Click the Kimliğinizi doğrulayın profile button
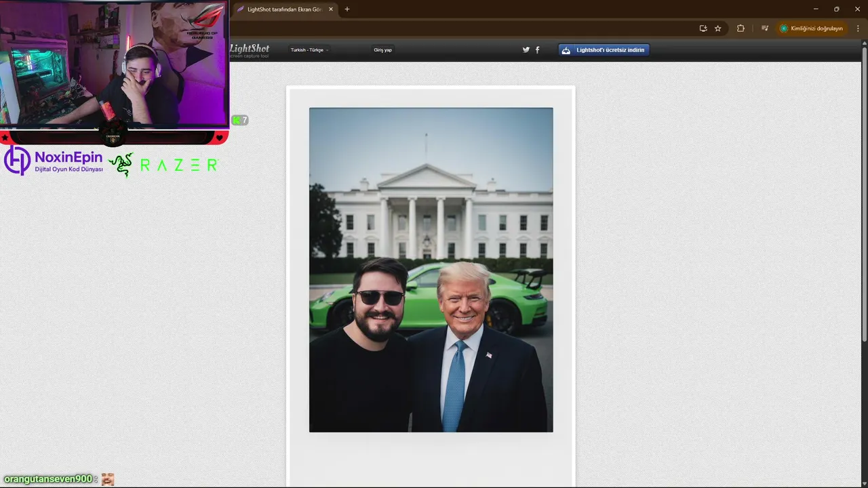 [x=812, y=28]
